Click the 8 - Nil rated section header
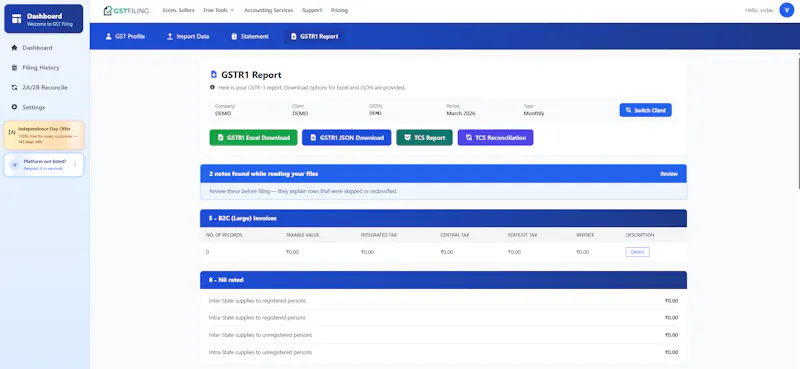This screenshot has height=369, width=800. point(443,280)
